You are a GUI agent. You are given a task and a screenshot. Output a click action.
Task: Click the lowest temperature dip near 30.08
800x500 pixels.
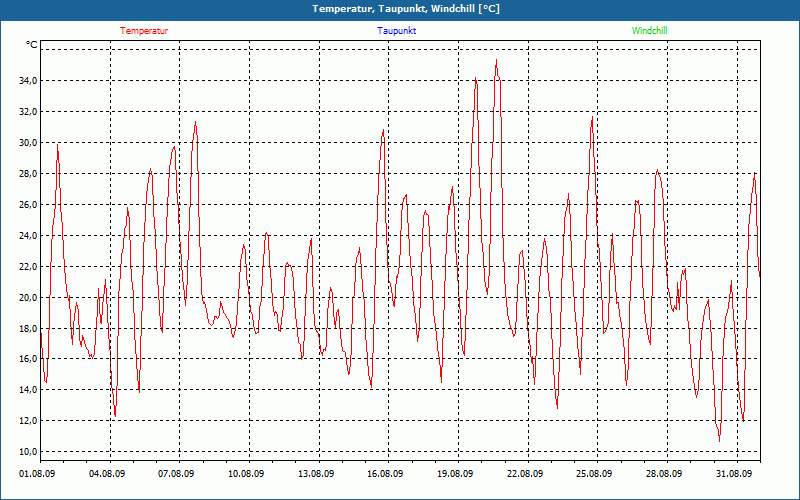coord(719,440)
